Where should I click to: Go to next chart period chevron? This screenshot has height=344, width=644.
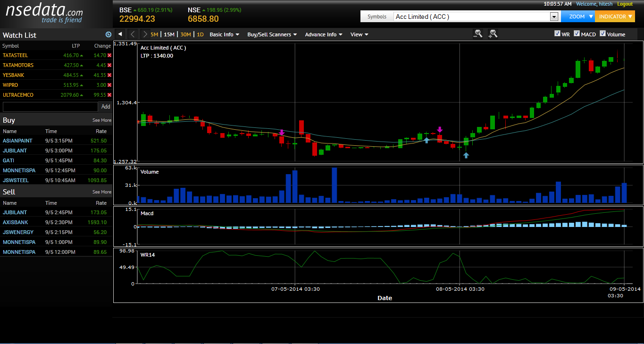pos(145,34)
